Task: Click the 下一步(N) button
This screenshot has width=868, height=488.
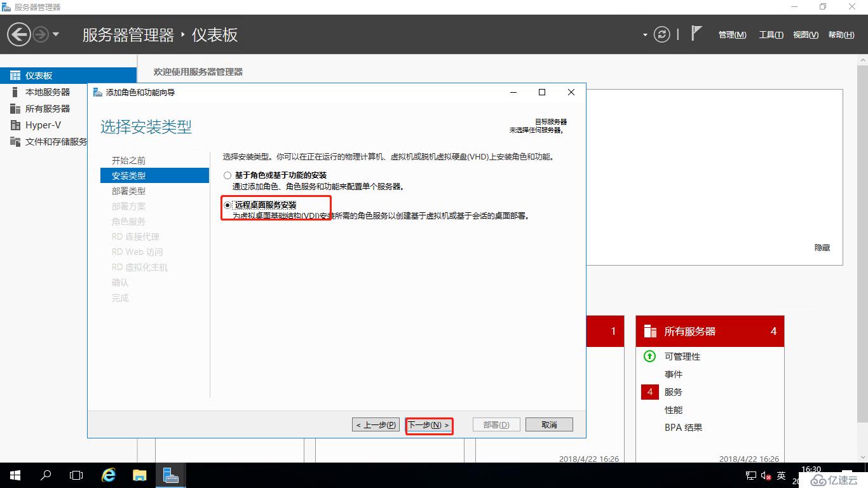Action: pyautogui.click(x=428, y=424)
